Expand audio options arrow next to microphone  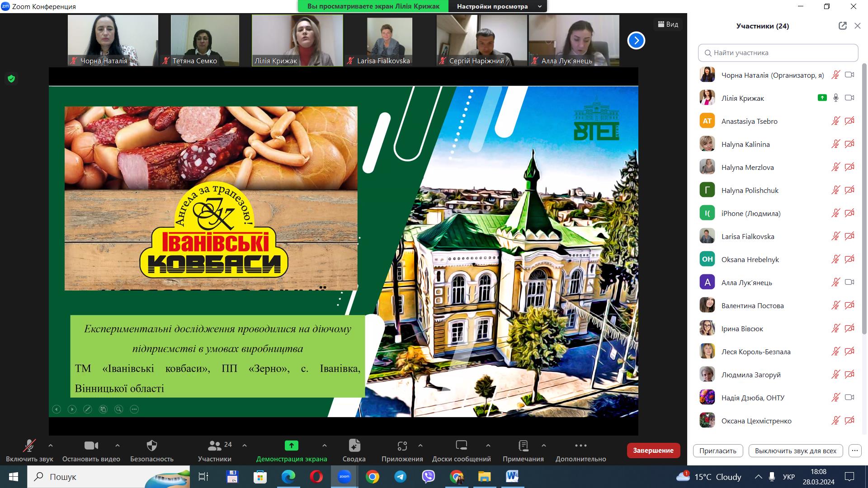click(x=51, y=446)
